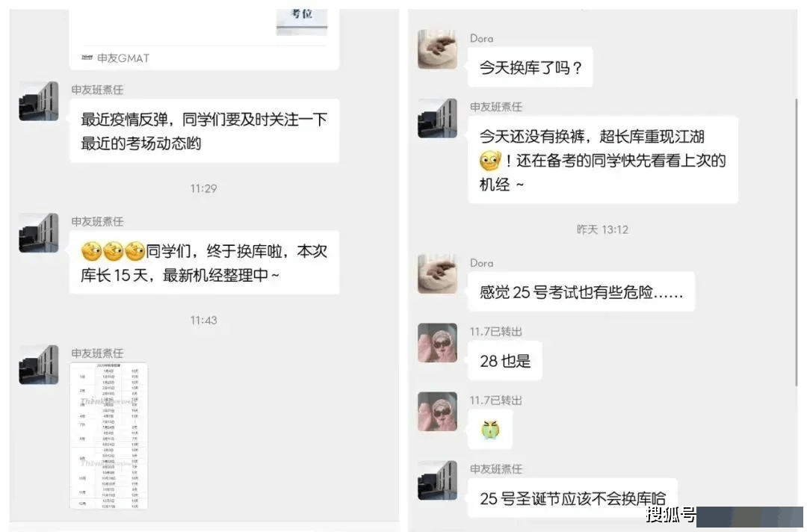Tap 申友班煮任 avatar beside 终于换库啦 message

(x=39, y=232)
